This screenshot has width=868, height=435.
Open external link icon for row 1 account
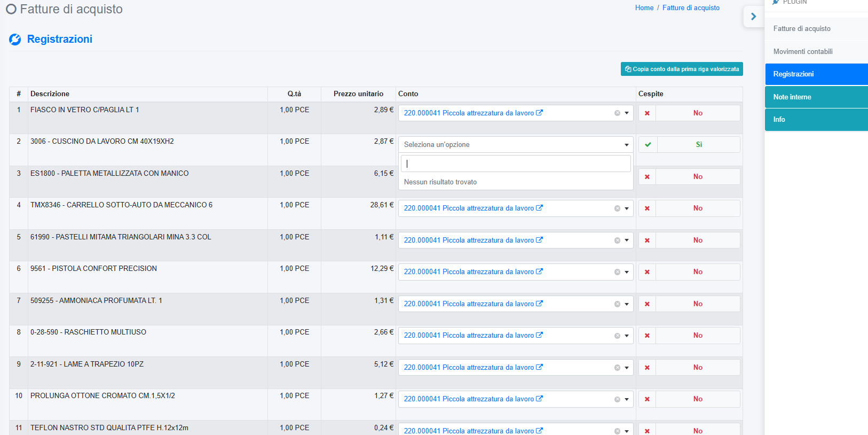tap(539, 113)
